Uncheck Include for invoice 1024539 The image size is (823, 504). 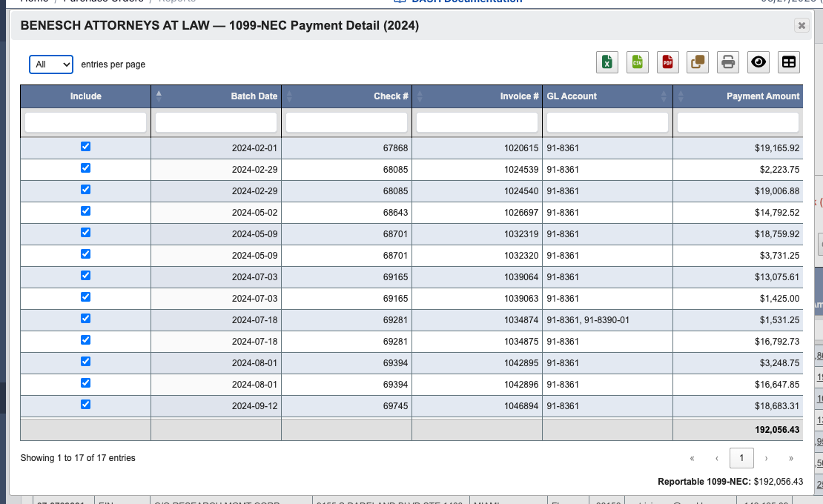(x=85, y=168)
